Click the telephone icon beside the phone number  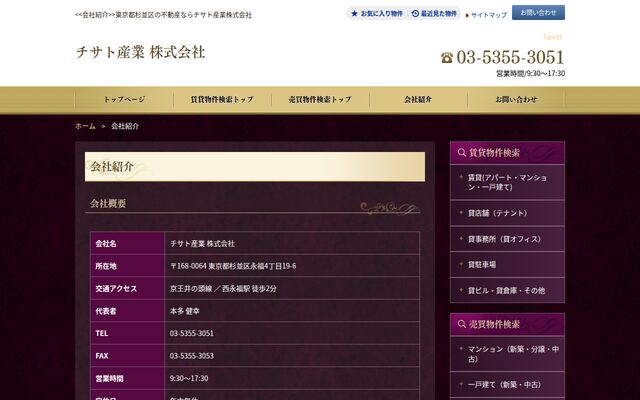(x=447, y=58)
